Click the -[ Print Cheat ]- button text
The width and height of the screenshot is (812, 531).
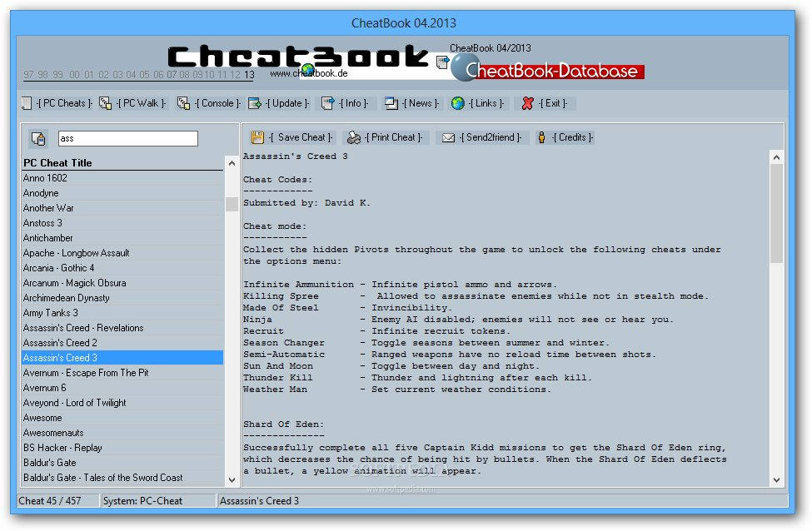[394, 137]
